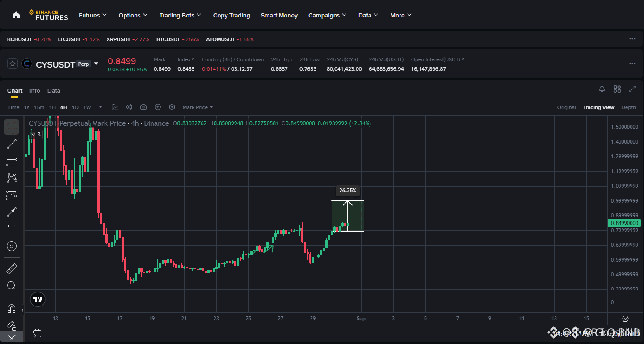Go to the Binance home icon

[16, 15]
